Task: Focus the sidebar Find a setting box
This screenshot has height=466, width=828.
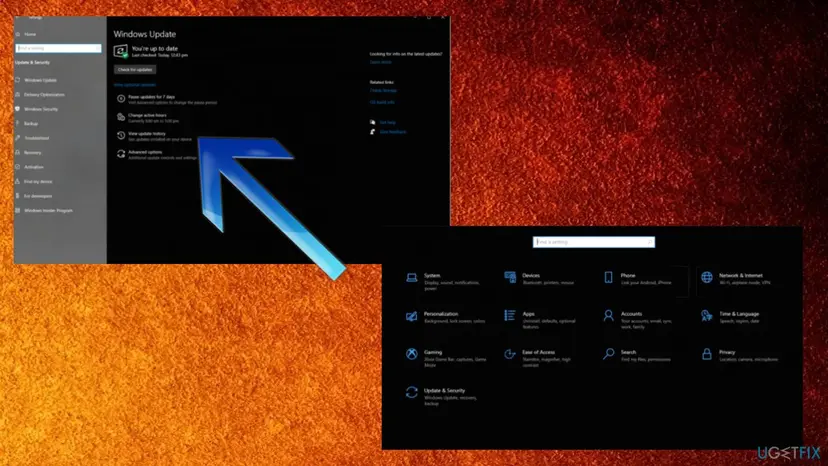Action: (58, 48)
